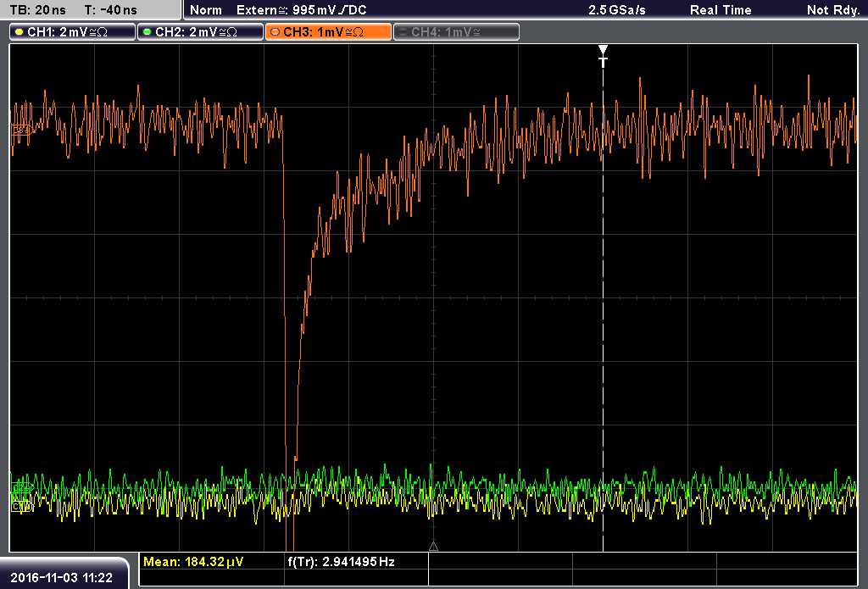
Task: Click the TB: 20 ns timebase readout
Action: [x=37, y=10]
